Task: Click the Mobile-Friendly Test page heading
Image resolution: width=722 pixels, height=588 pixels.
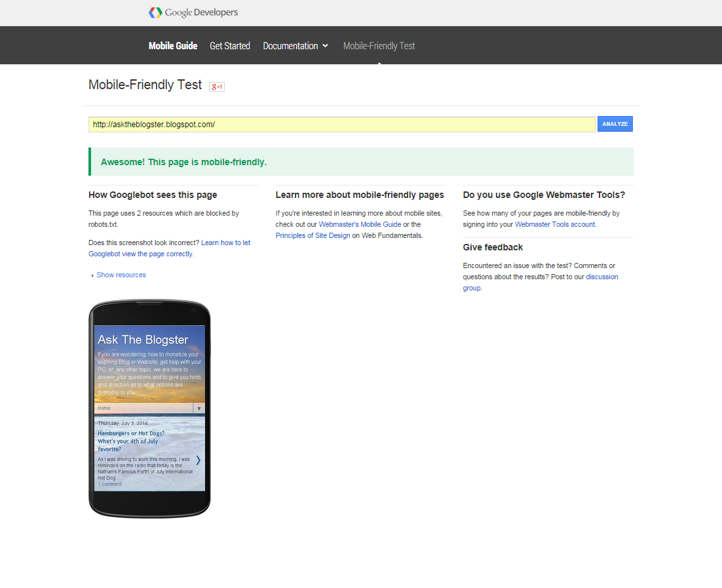Action: coord(145,85)
